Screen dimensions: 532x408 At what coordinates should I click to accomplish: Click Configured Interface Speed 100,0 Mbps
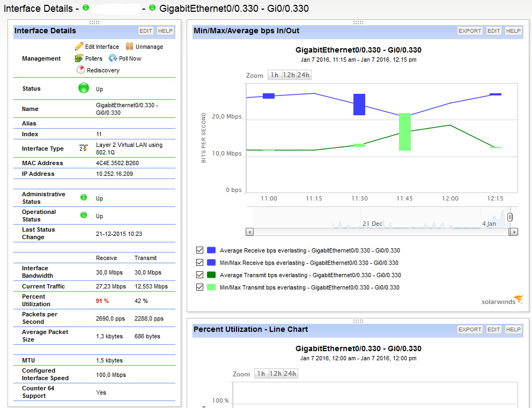point(110,375)
